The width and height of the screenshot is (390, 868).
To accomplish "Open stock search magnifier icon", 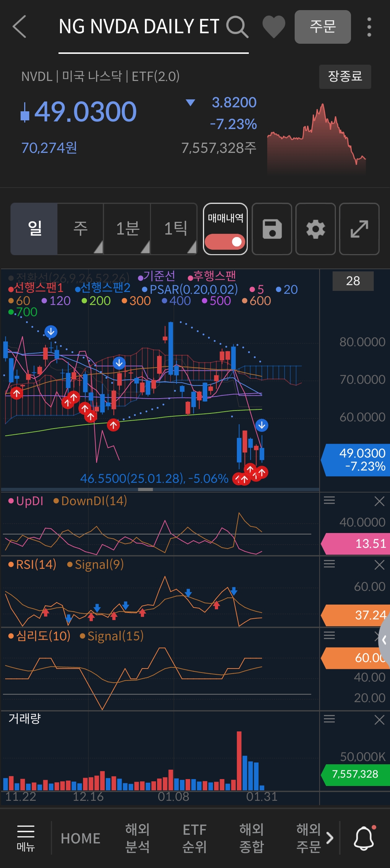I will pos(237,27).
